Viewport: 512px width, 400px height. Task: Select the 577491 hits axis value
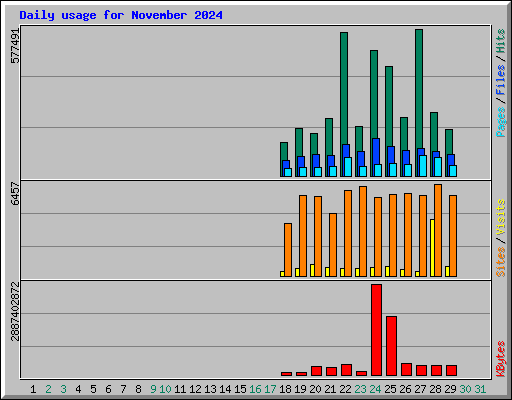(15, 46)
